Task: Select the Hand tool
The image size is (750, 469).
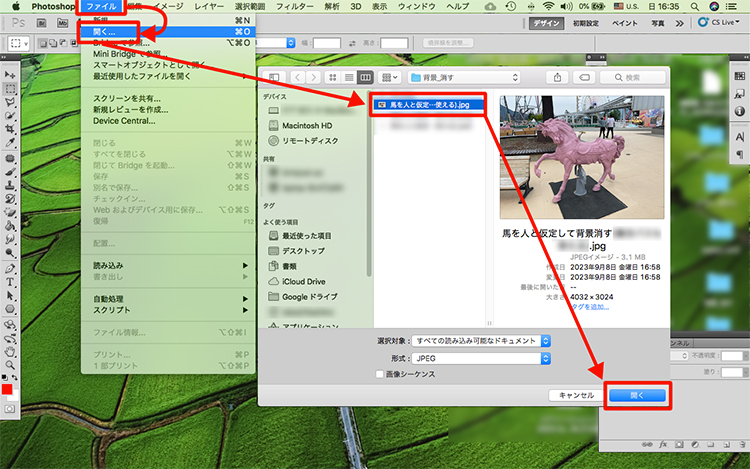Action: pos(10,352)
